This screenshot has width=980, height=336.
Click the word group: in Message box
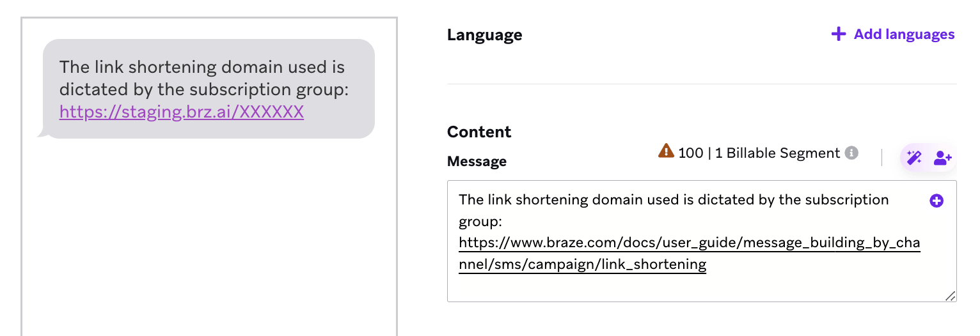(x=480, y=222)
